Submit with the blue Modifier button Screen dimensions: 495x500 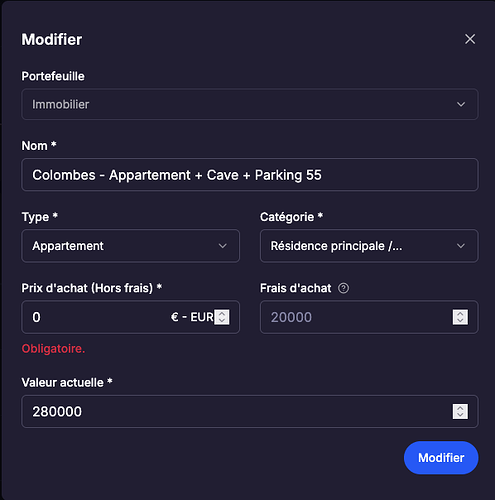441,458
